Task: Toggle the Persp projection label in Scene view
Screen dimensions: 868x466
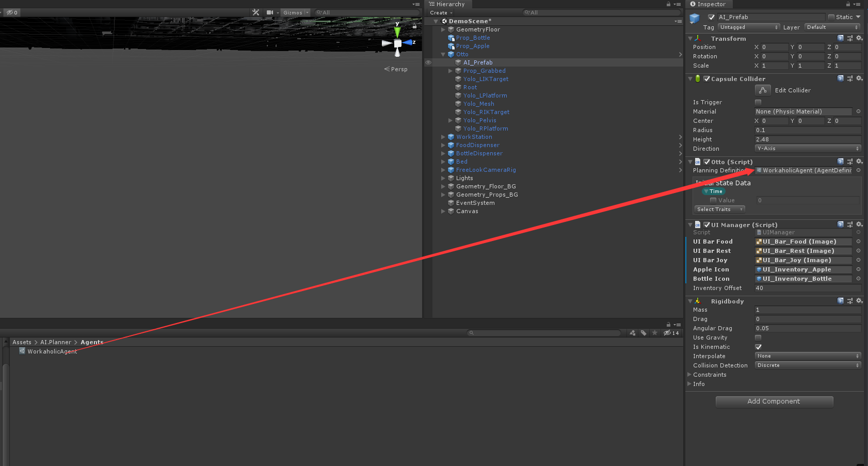Action: 396,69
